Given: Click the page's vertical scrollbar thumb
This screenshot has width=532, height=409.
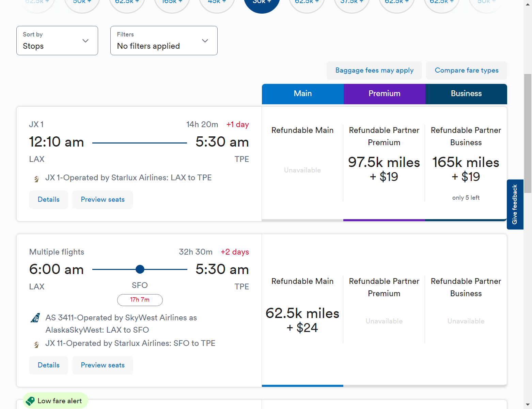Looking at the screenshot, I should (x=528, y=133).
